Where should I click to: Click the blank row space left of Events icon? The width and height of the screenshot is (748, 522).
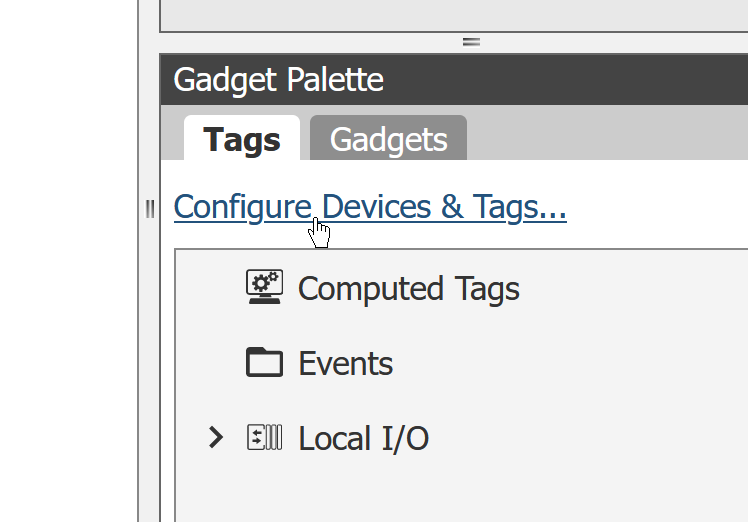(210, 363)
